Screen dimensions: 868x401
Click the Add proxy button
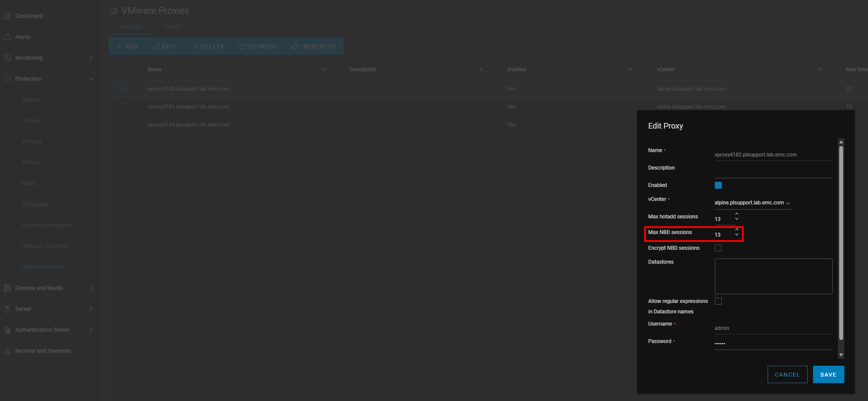(x=127, y=46)
